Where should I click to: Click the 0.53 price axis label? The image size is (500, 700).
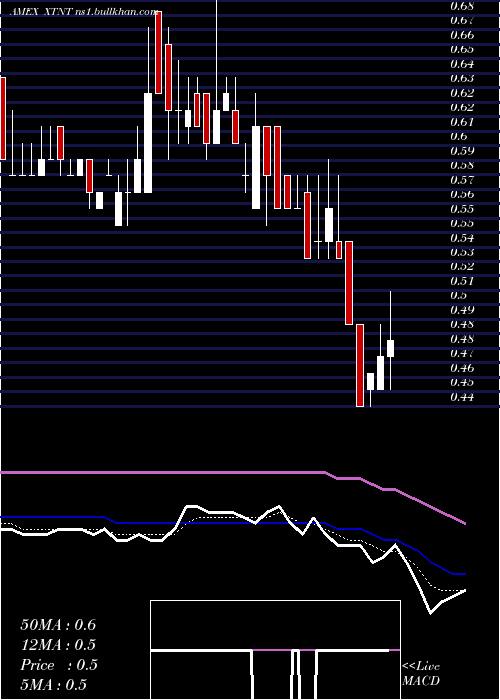462,252
